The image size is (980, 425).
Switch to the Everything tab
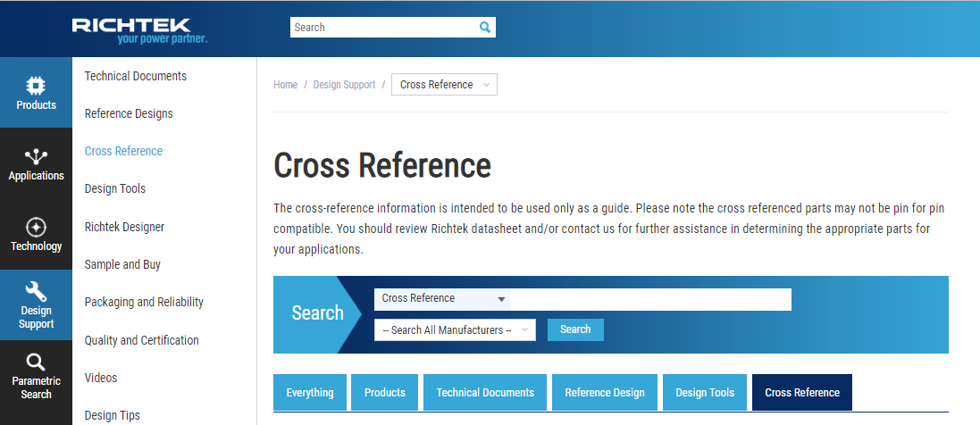[310, 393]
